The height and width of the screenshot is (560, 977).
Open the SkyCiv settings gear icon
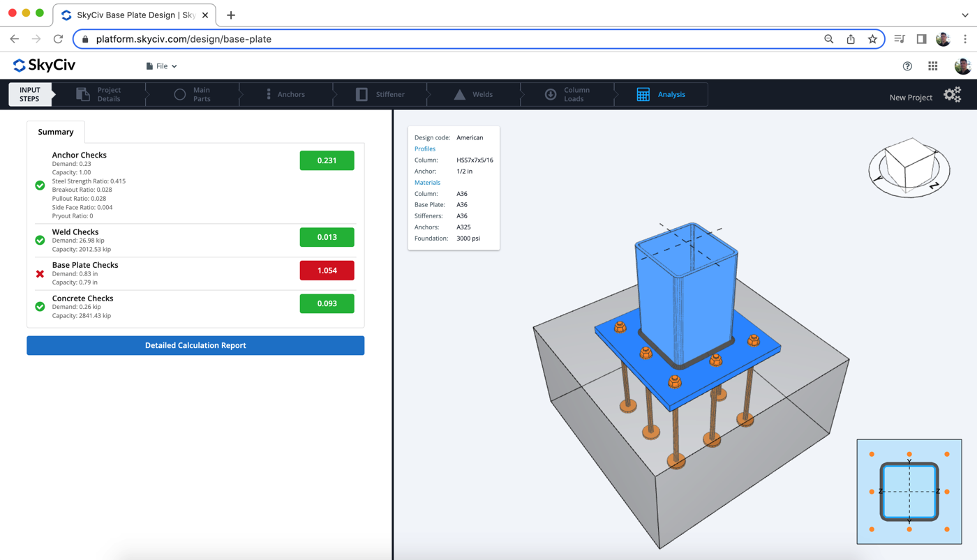pyautogui.click(x=952, y=95)
